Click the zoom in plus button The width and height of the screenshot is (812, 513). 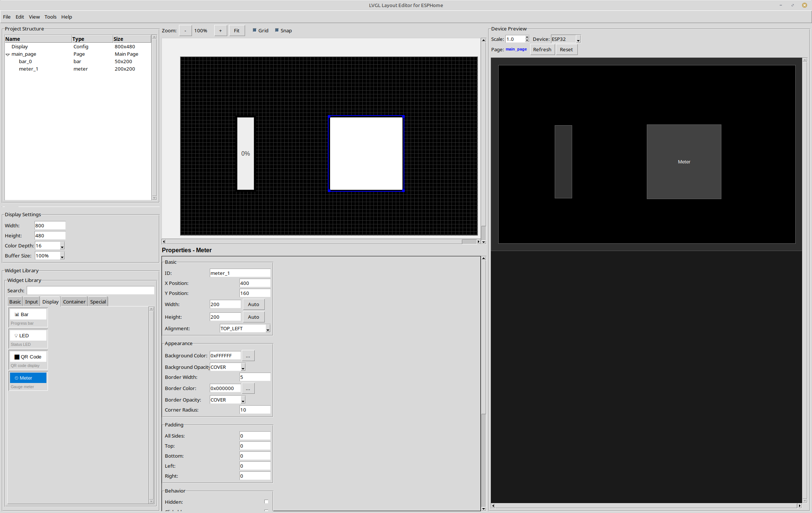coord(220,30)
